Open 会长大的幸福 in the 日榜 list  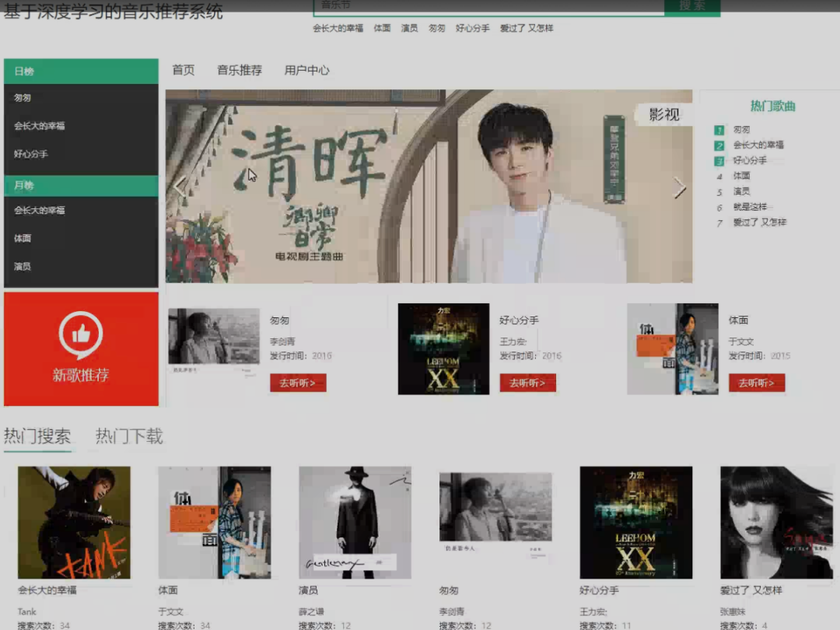(39, 126)
